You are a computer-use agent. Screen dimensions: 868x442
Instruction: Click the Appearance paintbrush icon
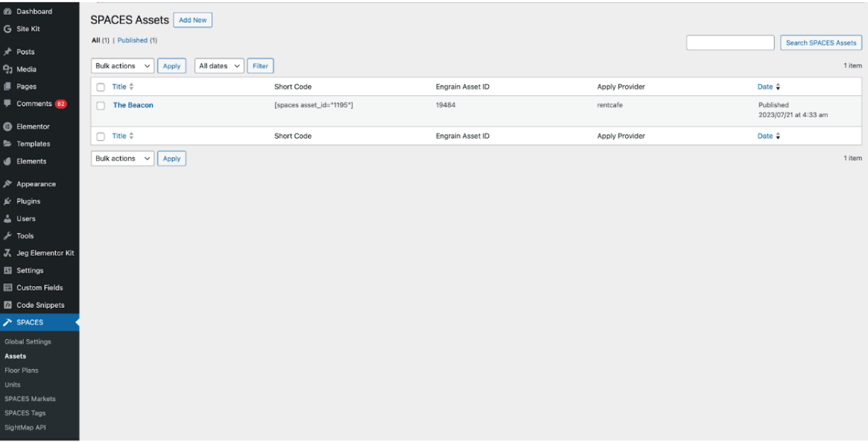click(7, 184)
